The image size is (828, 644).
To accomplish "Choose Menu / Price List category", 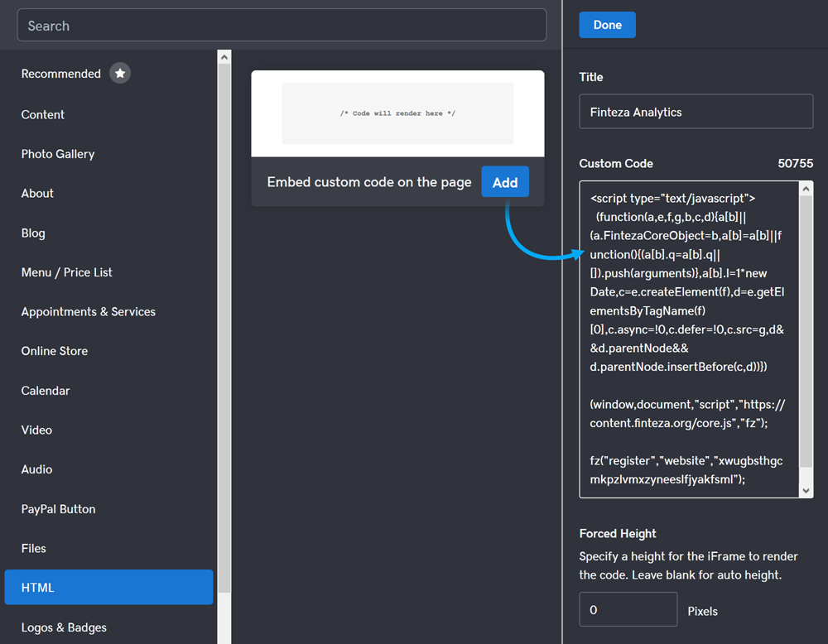I will pos(67,272).
